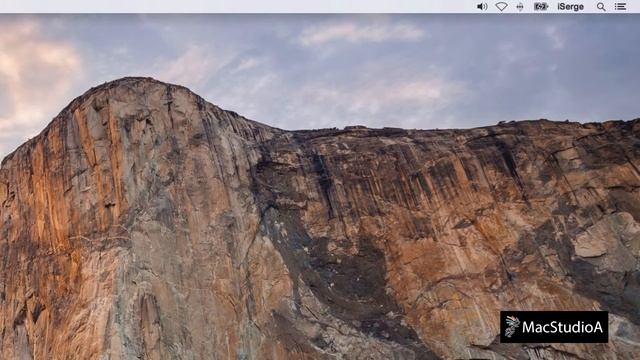Open Spotlight search magnifier
Viewport: 640px width, 360px height.
601,7
